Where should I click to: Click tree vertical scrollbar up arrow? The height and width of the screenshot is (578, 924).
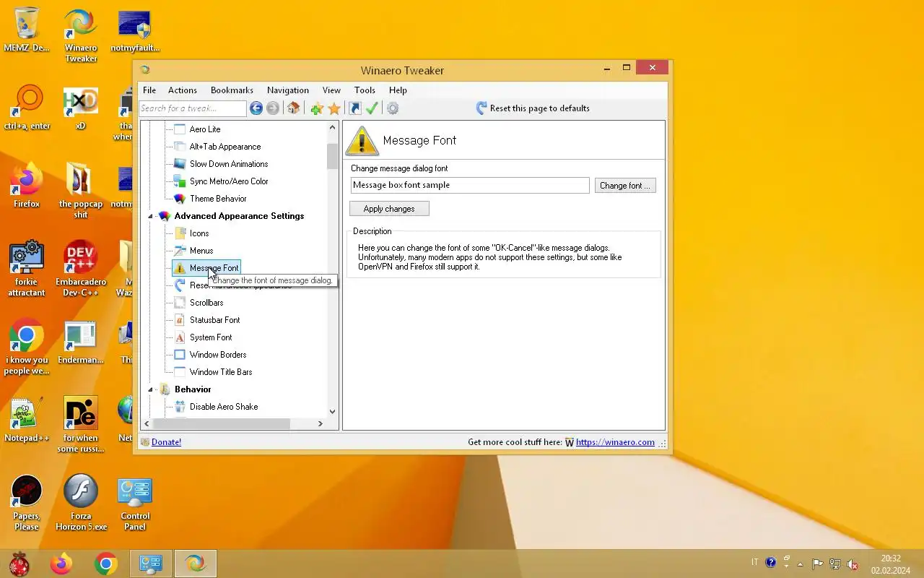click(x=332, y=128)
